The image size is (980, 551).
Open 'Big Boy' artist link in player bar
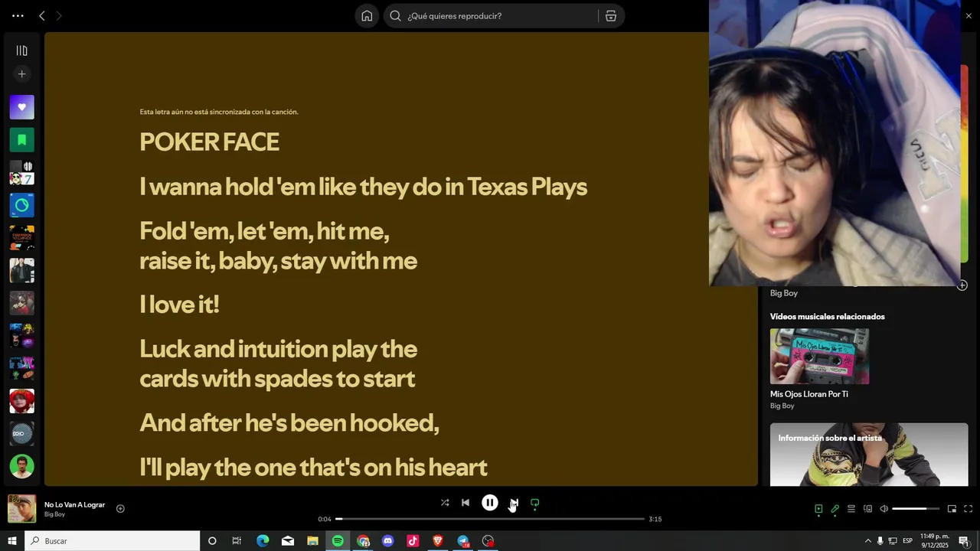pos(54,514)
